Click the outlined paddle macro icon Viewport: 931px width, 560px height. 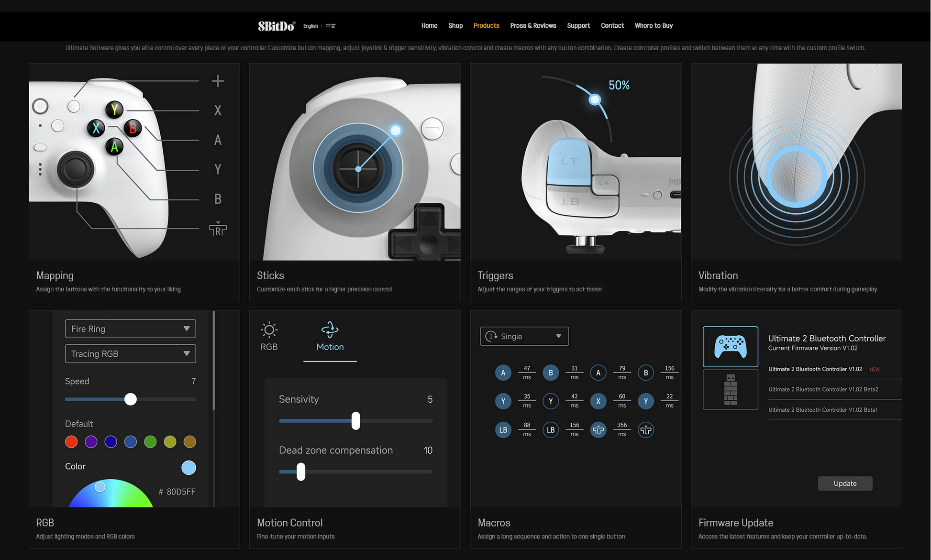click(x=645, y=430)
